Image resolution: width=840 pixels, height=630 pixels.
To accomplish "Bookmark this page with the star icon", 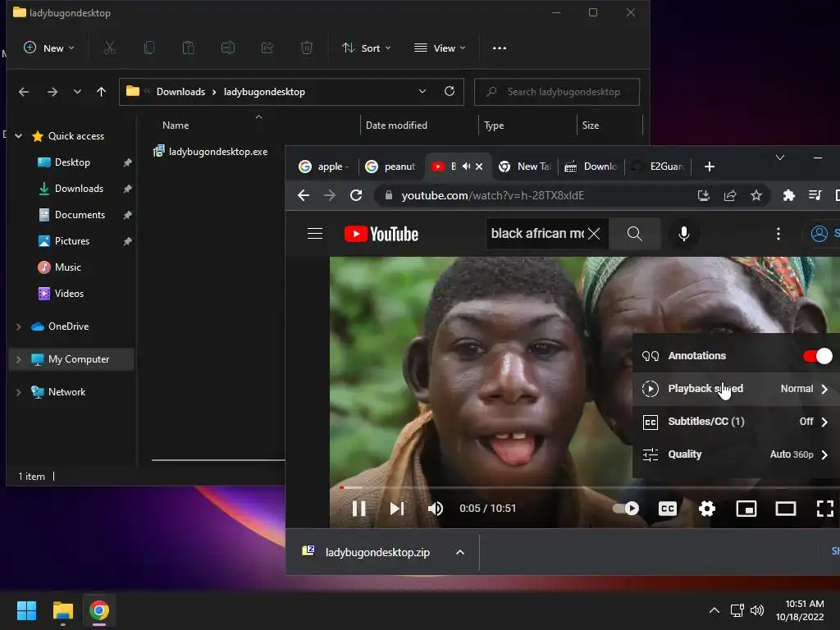I will pos(756,195).
